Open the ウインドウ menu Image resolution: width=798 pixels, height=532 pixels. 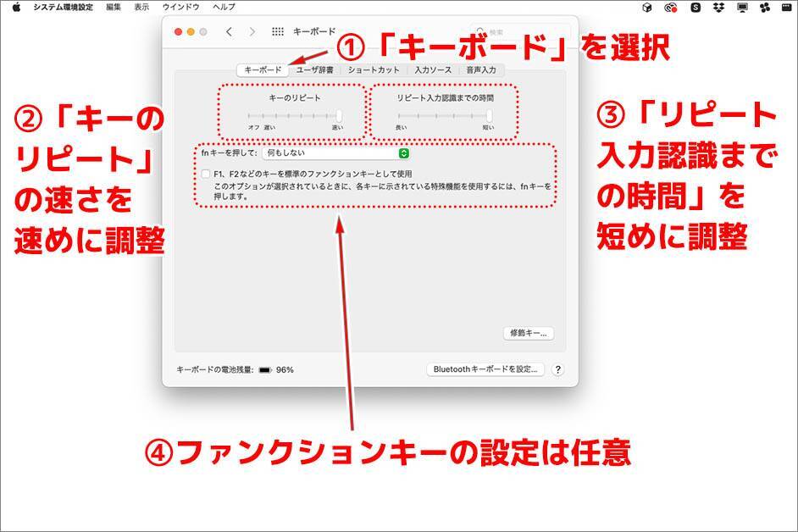pyautogui.click(x=180, y=7)
